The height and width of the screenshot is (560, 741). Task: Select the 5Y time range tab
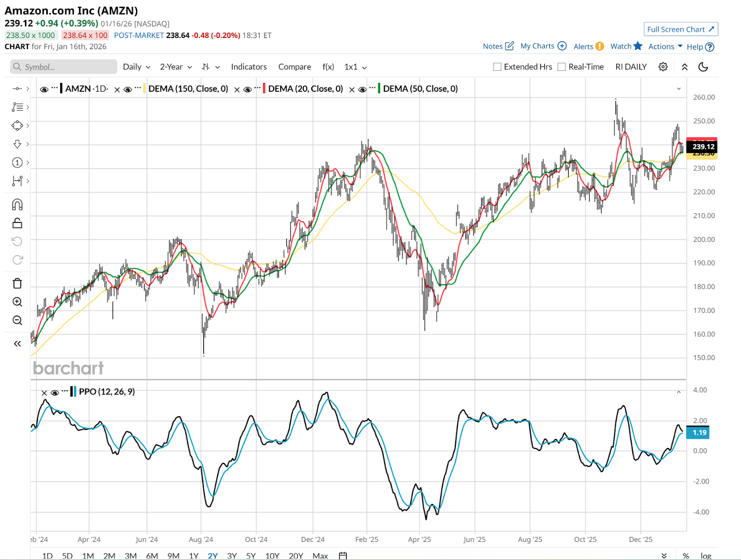251,555
